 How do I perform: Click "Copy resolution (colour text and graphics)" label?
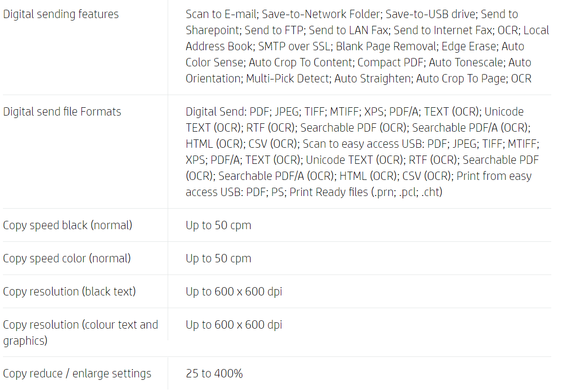(80, 333)
